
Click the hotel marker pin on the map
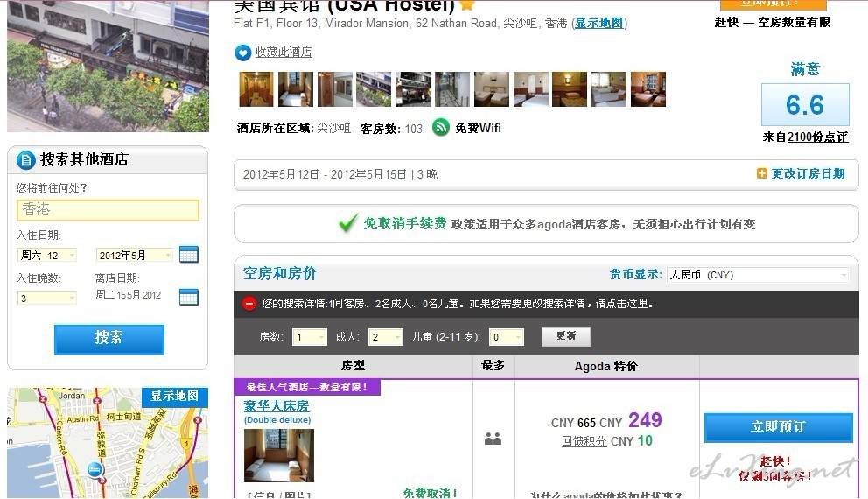tap(95, 471)
